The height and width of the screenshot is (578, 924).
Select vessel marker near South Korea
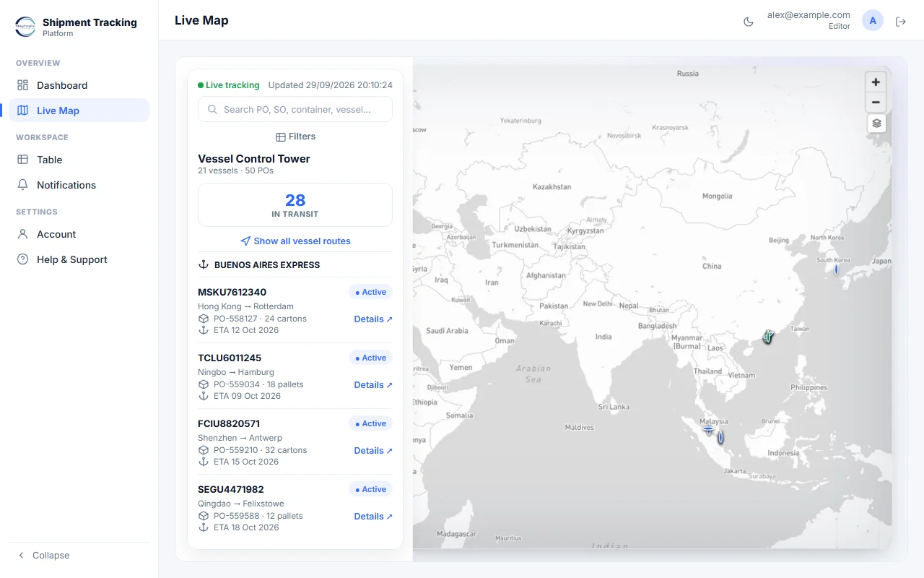click(x=836, y=269)
